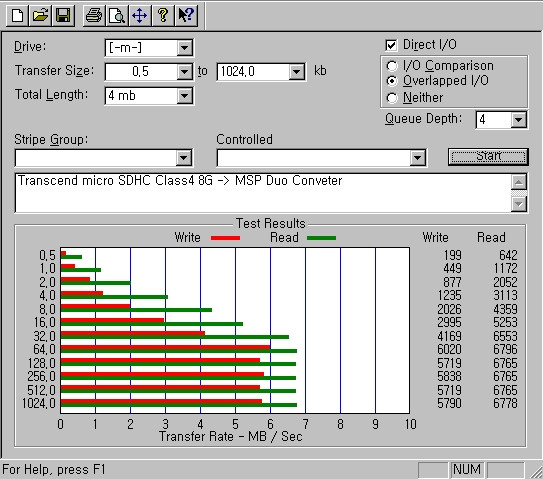This screenshot has height=479, width=543.
Task: Open the Stripe Group dropdown
Action: (184, 158)
